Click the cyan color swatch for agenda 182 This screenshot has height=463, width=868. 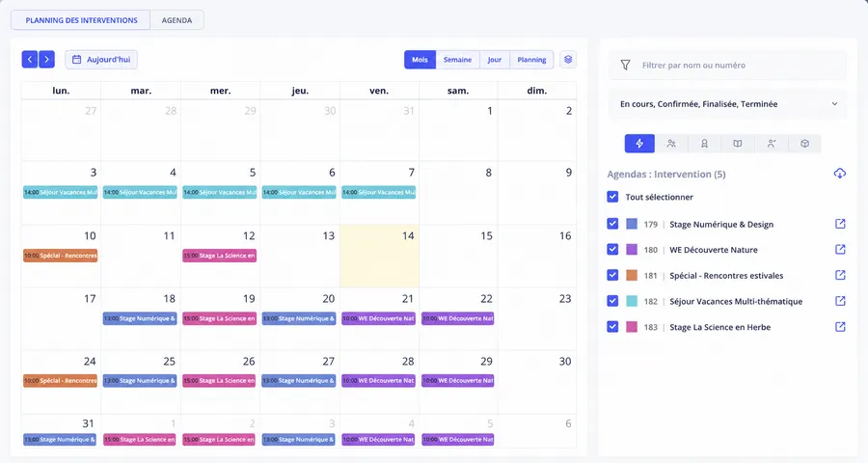pyautogui.click(x=632, y=301)
